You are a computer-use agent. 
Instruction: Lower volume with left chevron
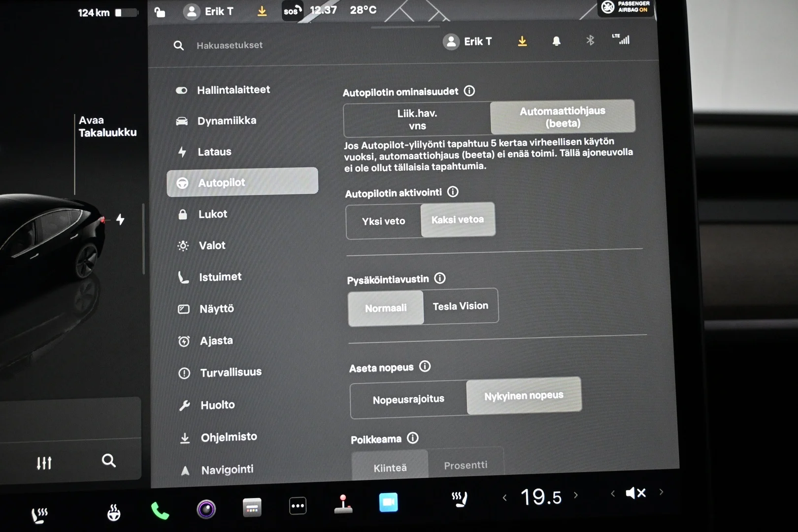[x=612, y=493]
